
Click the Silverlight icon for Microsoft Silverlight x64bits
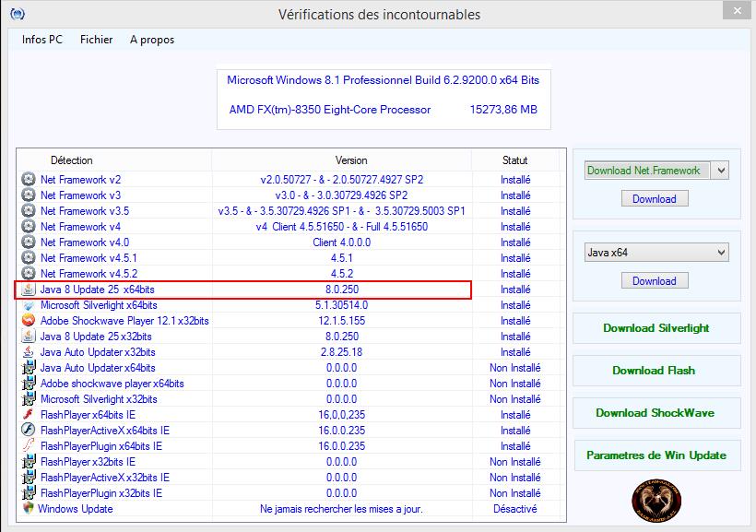point(29,305)
